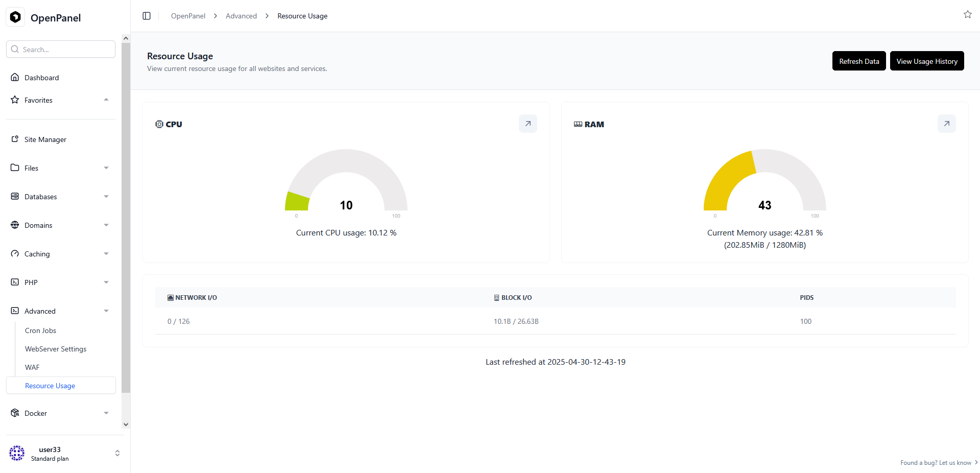This screenshot has height=473, width=980.
Task: Open RAM details arrow icon
Action: (946, 124)
